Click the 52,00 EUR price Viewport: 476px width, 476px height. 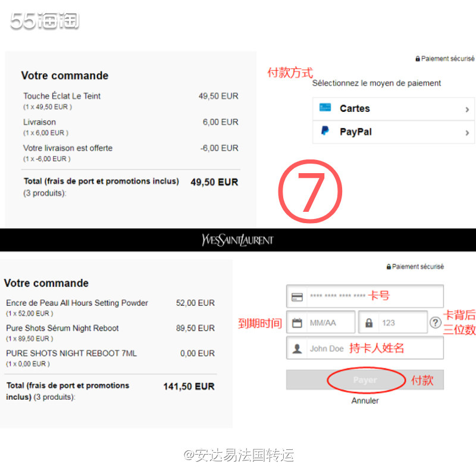195,303
